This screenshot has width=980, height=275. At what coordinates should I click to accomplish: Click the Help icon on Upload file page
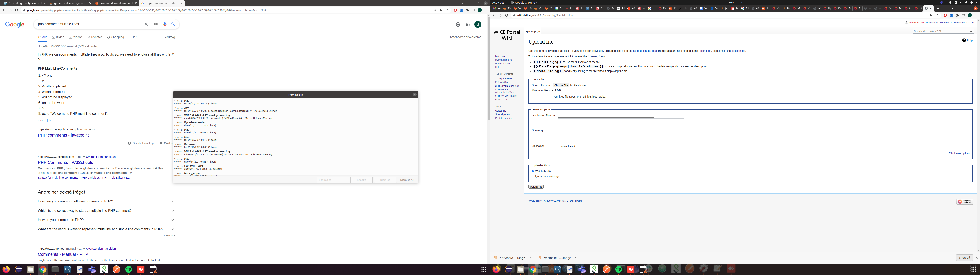click(964, 40)
